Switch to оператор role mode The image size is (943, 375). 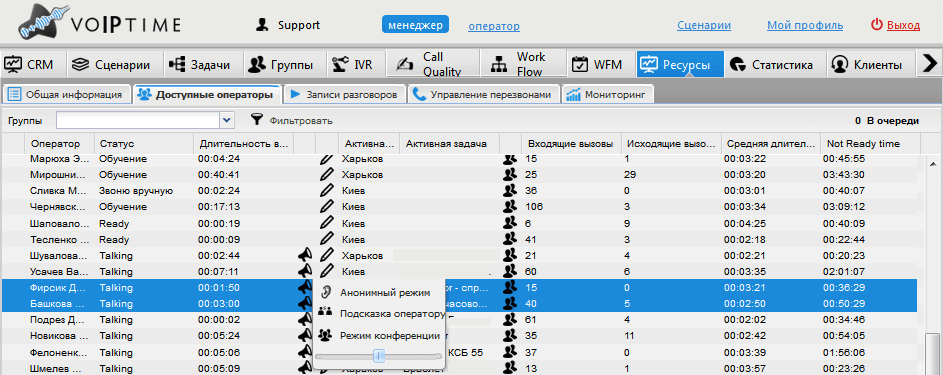coord(494,26)
